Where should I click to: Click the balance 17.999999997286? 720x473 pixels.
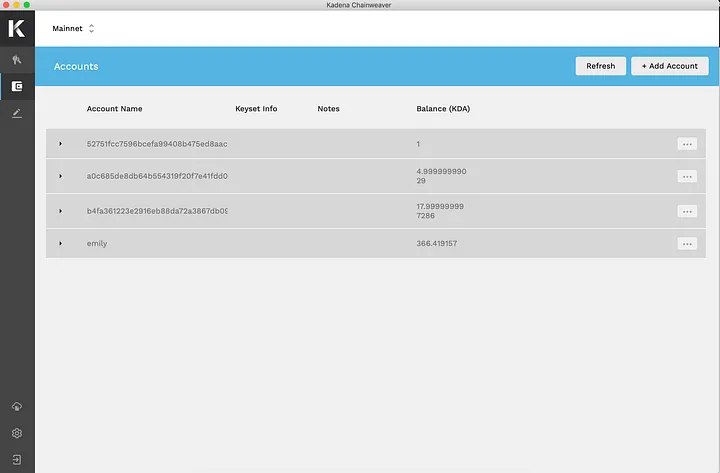click(x=440, y=211)
